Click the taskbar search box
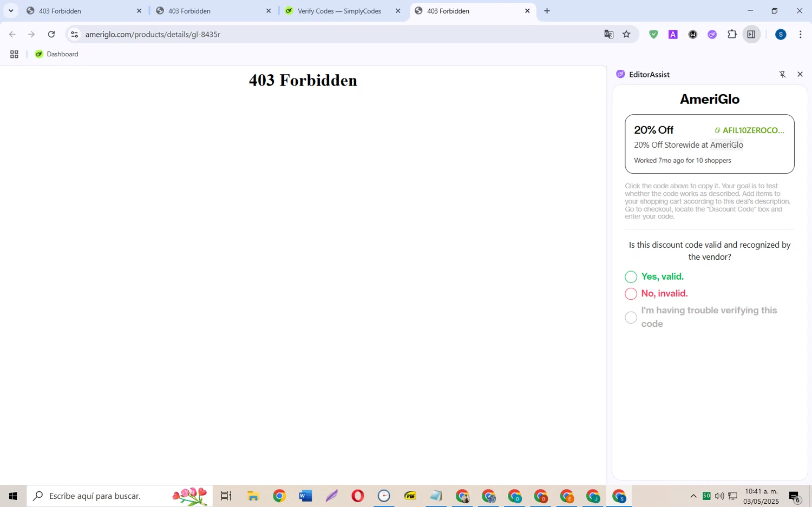The width and height of the screenshot is (812, 507). pos(120,496)
